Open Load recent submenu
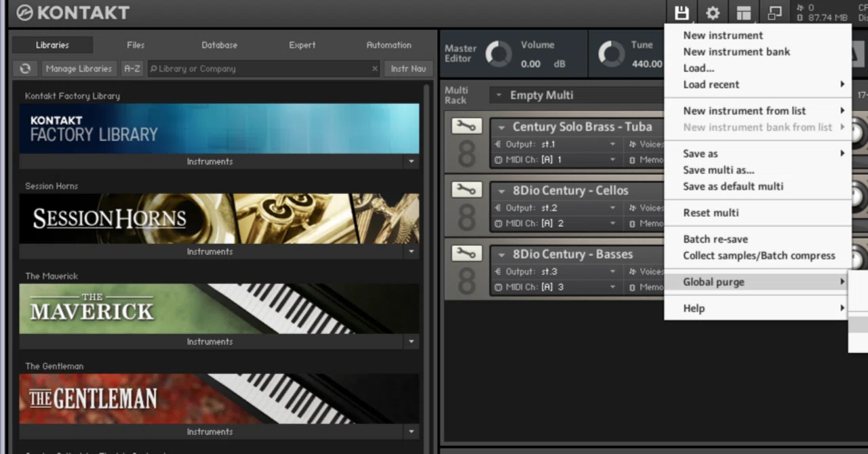Image resolution: width=868 pixels, height=454 pixels. point(757,85)
